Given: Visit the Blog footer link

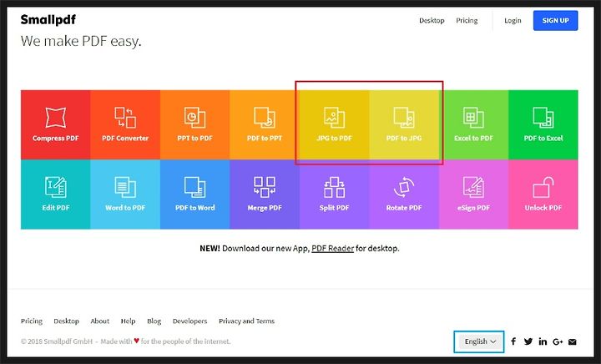Looking at the screenshot, I should (x=154, y=321).
